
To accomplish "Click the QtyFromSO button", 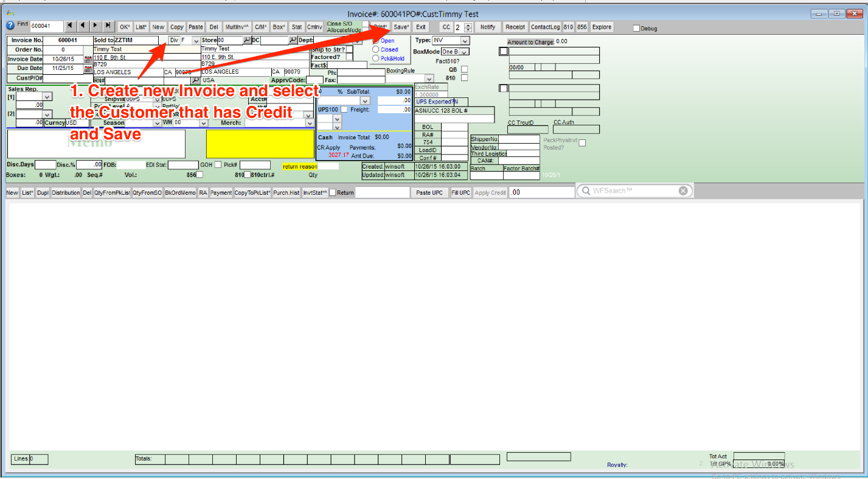I will click(x=147, y=192).
